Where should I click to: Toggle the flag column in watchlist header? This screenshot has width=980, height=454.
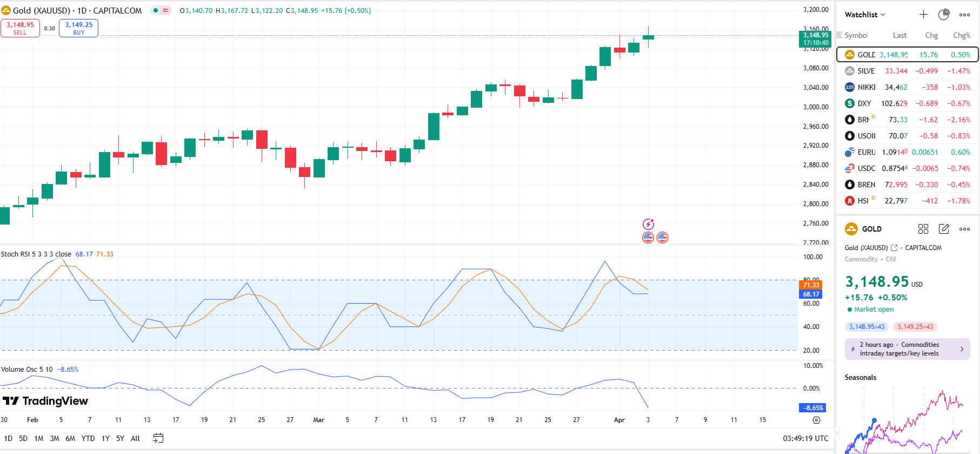tap(839, 35)
